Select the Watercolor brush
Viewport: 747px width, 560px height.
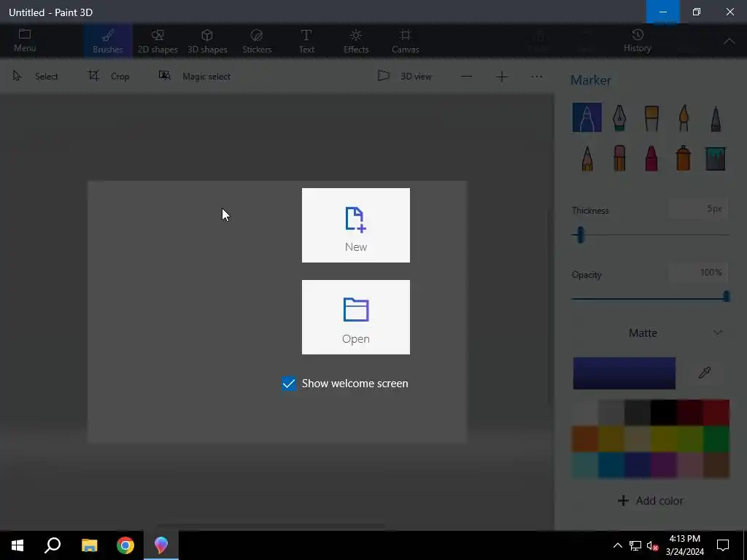tap(684, 117)
